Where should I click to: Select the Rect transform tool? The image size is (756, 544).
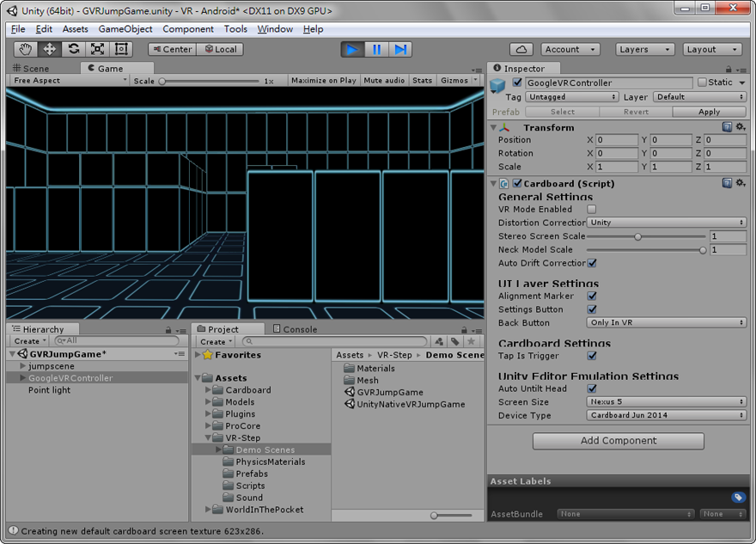tap(121, 49)
